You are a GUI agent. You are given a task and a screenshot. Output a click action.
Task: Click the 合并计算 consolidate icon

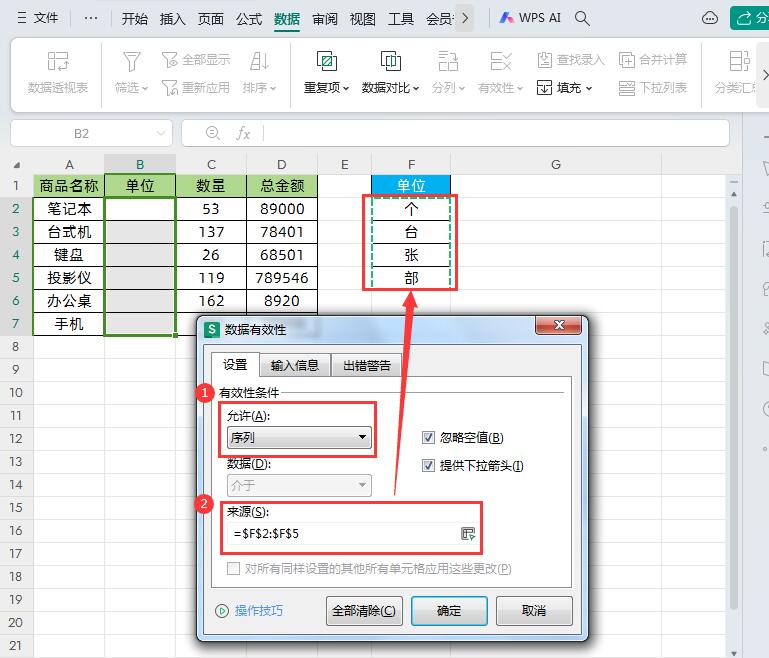(653, 60)
